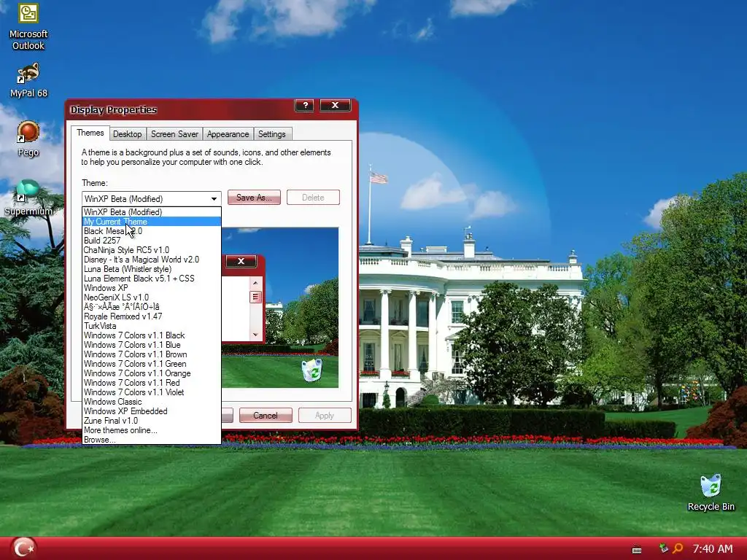
Task: Collapse the Theme combo box arrow
Action: tap(214, 198)
